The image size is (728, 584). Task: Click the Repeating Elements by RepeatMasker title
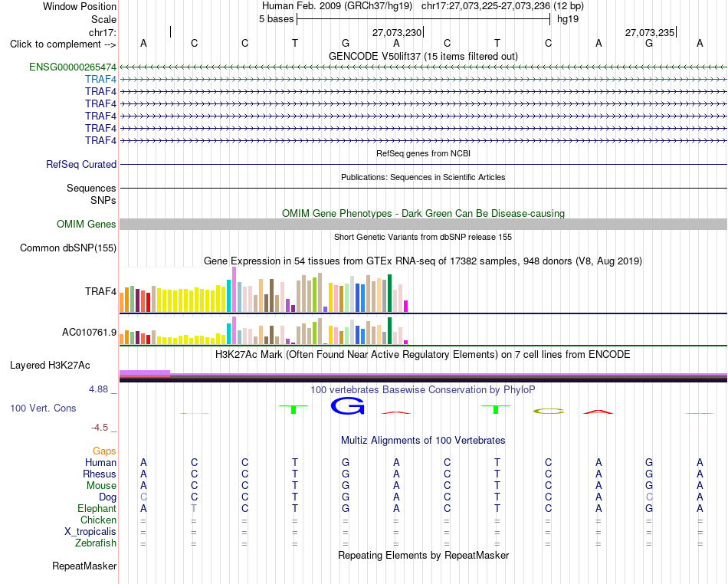point(423,555)
